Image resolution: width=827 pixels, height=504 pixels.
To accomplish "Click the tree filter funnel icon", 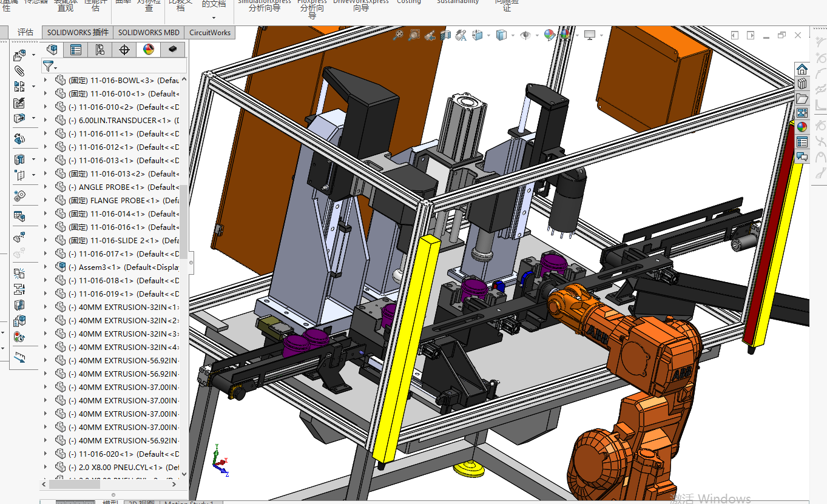I will [x=49, y=66].
